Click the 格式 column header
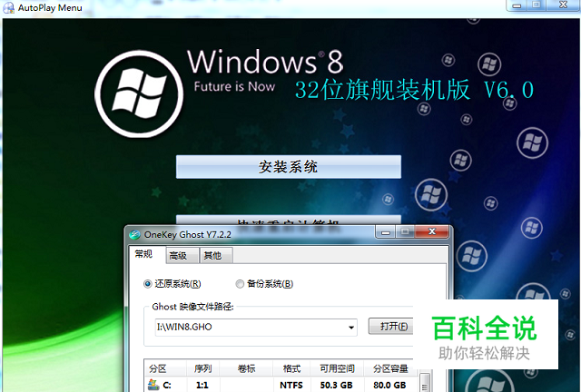The height and width of the screenshot is (392, 581). (x=291, y=368)
